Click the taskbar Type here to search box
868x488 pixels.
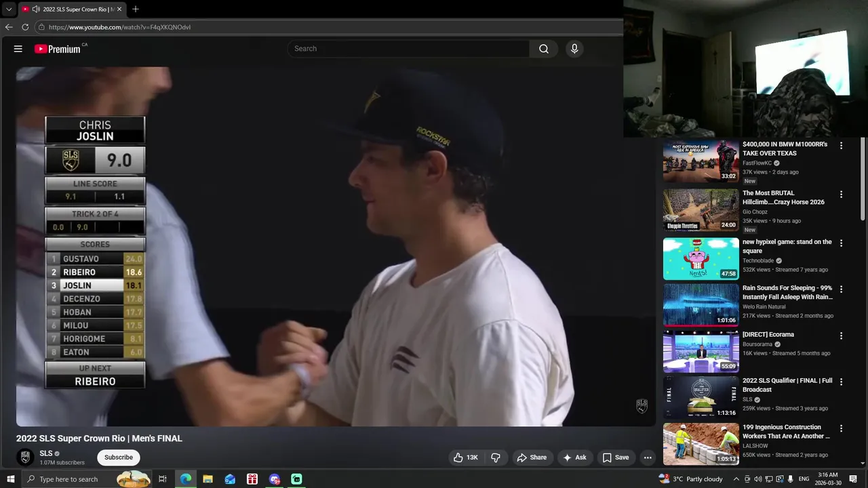87,479
